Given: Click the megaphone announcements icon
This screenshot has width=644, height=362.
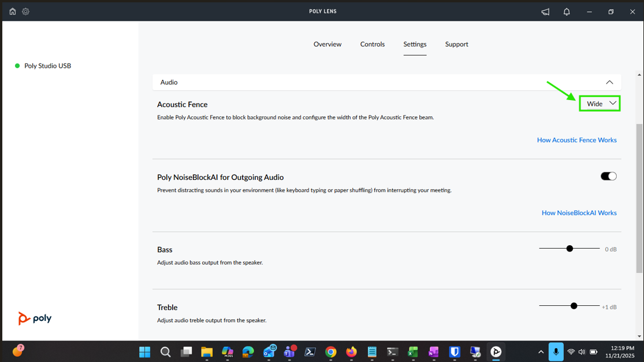Looking at the screenshot, I should pos(545,12).
